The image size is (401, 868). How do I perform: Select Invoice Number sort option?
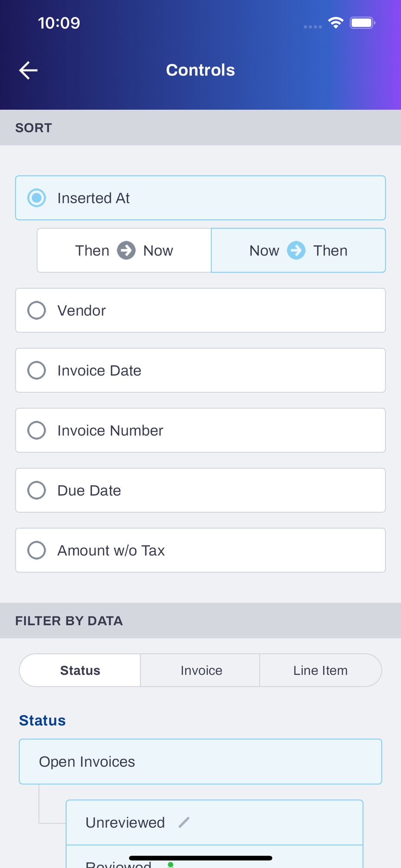pyautogui.click(x=37, y=430)
